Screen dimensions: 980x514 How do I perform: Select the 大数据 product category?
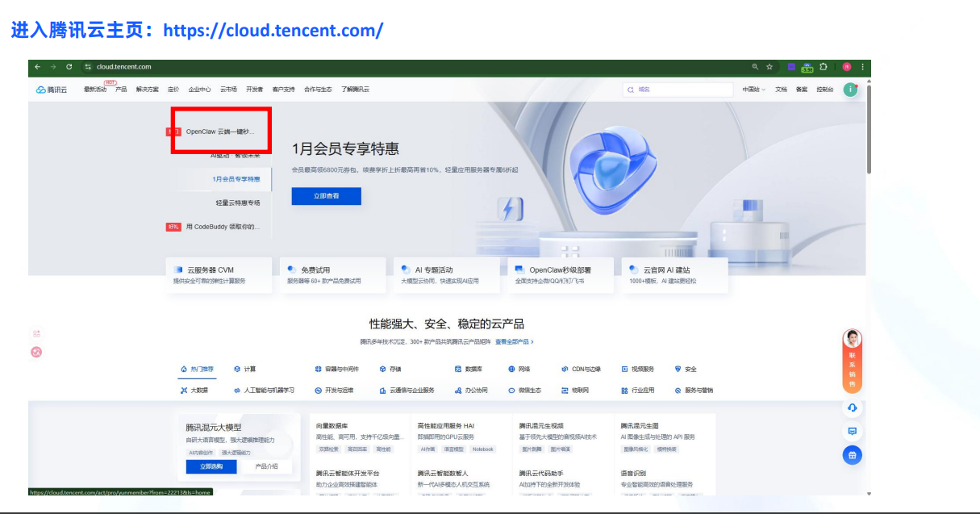(x=194, y=390)
